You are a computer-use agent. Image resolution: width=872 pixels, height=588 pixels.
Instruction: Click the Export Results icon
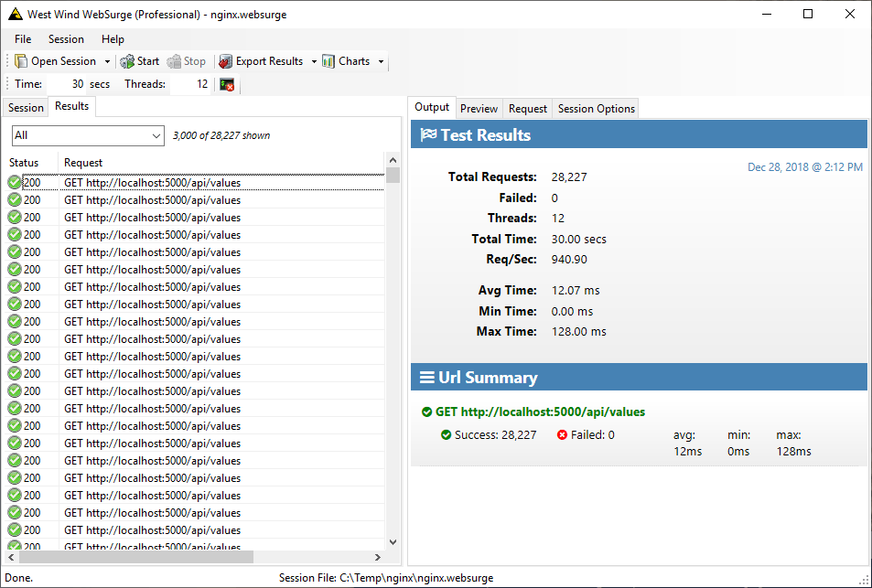226,61
